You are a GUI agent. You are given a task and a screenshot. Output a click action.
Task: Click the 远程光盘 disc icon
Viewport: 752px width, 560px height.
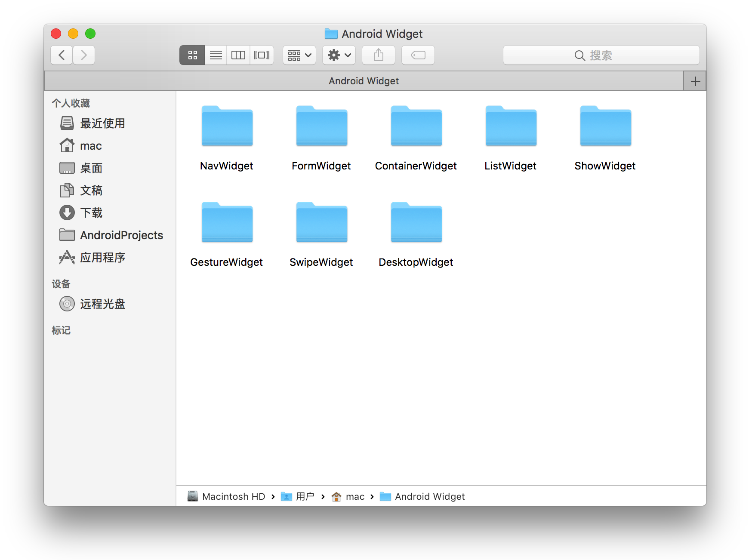67,304
